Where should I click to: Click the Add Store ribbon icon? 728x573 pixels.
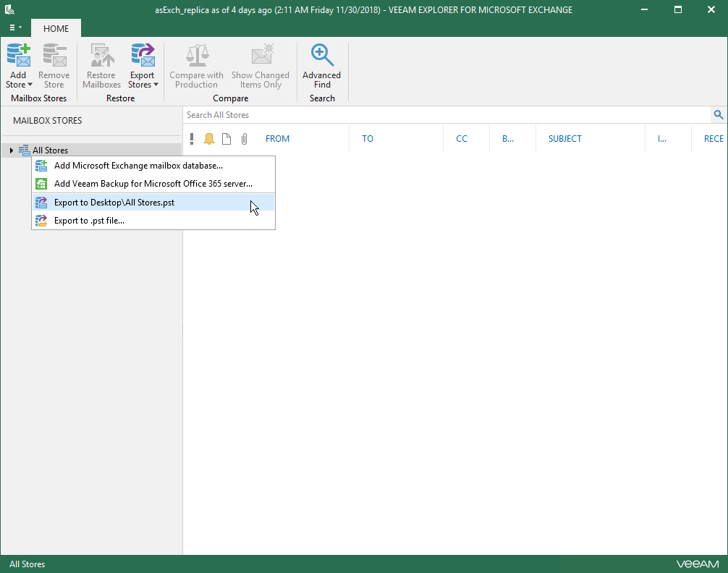(19, 55)
